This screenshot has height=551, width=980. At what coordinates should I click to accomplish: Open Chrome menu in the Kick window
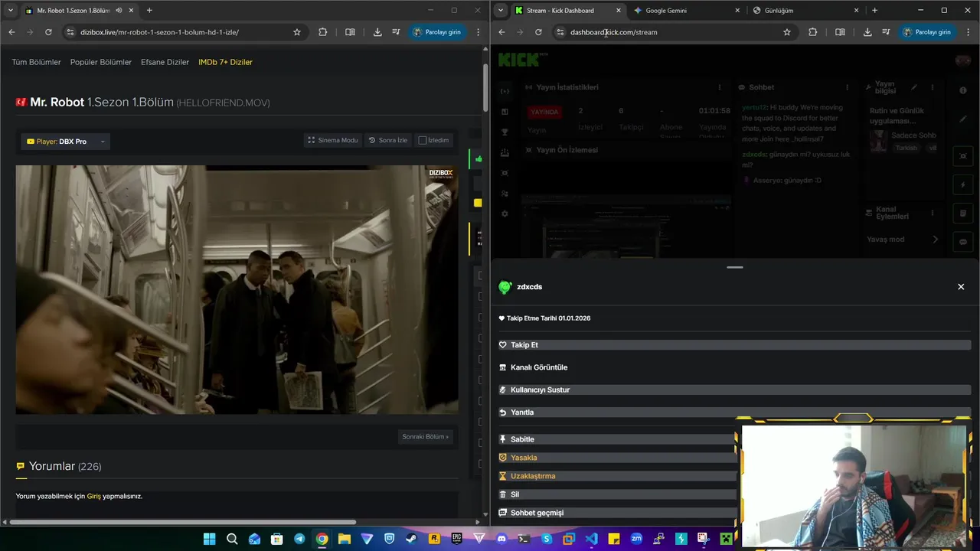pyautogui.click(x=969, y=32)
